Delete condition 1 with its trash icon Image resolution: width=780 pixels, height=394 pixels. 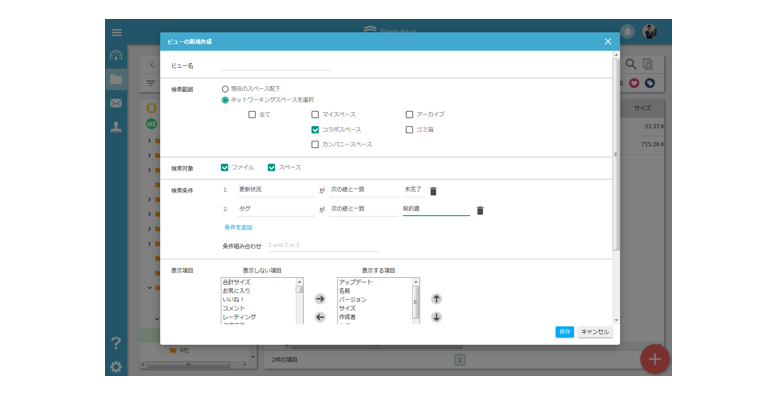coord(433,191)
